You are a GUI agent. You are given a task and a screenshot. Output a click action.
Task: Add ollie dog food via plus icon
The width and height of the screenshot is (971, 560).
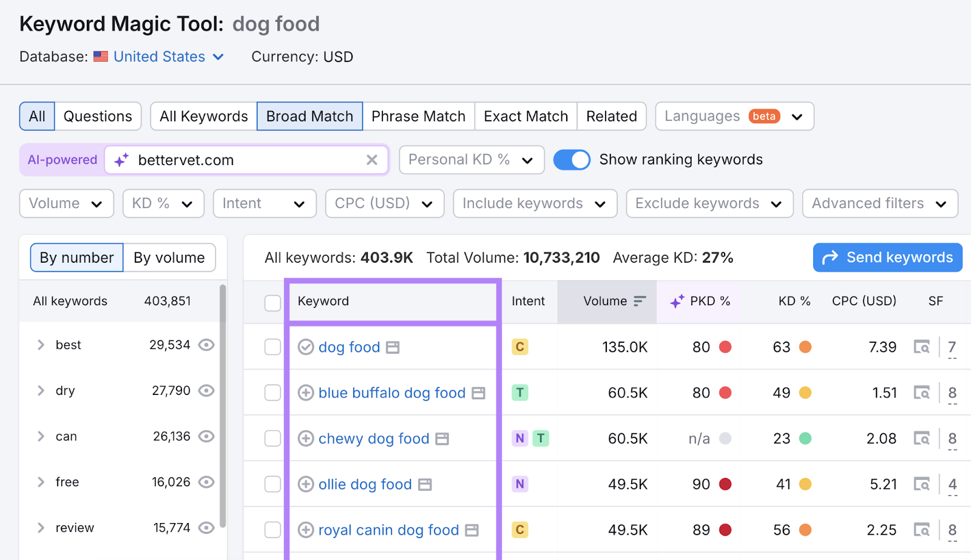[x=306, y=484]
